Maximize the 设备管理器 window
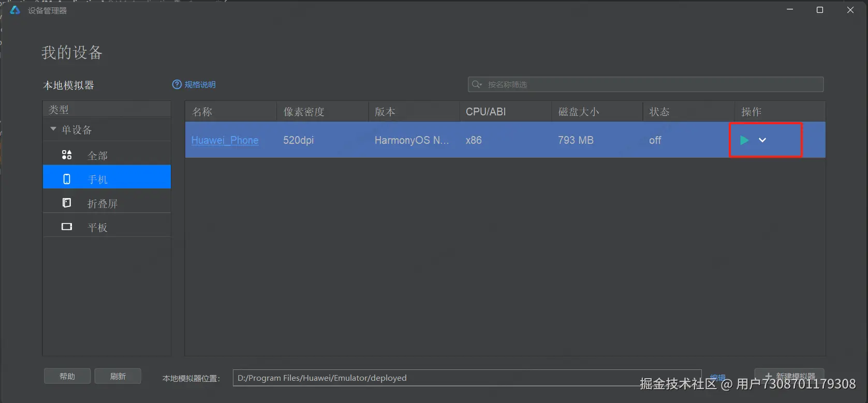 point(820,10)
